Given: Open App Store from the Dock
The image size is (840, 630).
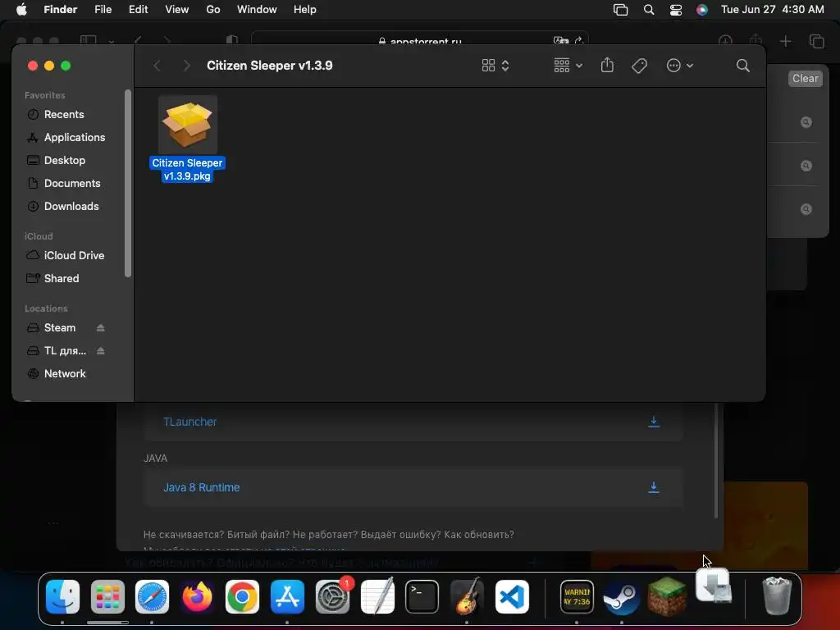Looking at the screenshot, I should pos(287,597).
